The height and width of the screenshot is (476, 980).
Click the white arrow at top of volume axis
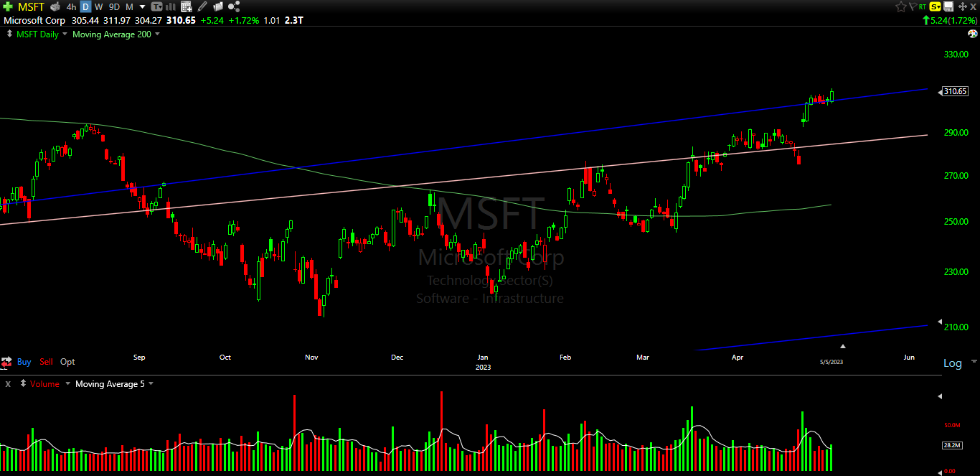940,396
